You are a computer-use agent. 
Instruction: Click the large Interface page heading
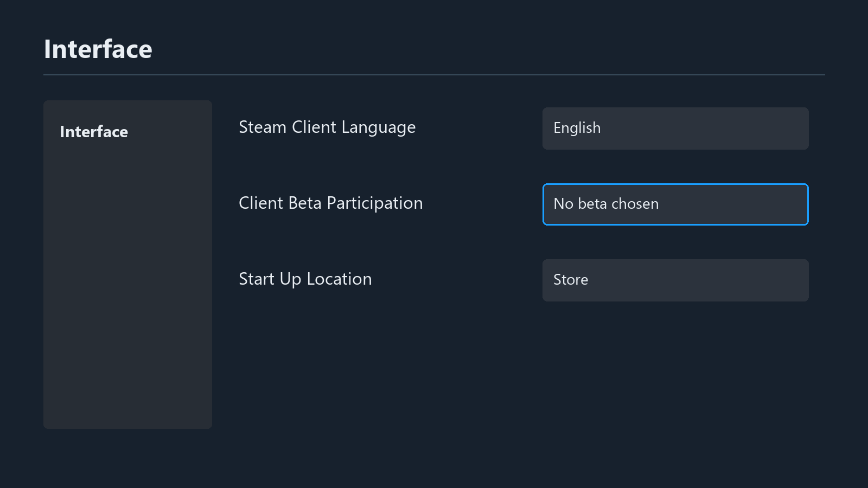pos(98,49)
